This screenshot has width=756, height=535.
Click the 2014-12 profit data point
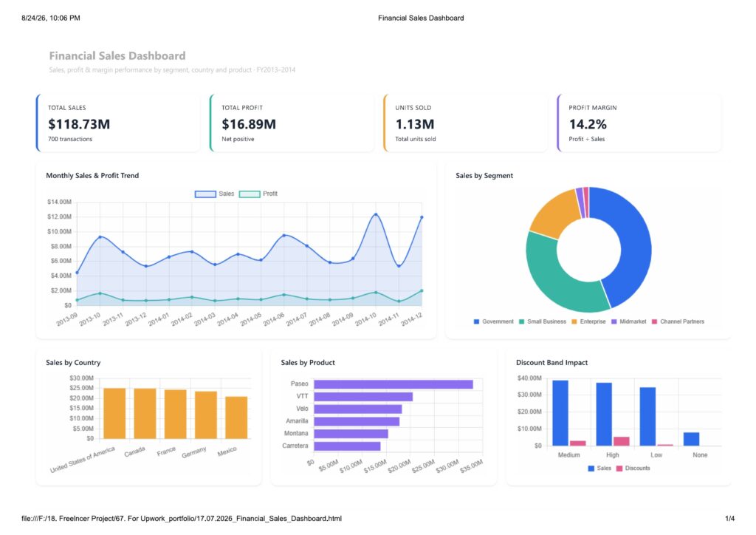[x=422, y=291]
